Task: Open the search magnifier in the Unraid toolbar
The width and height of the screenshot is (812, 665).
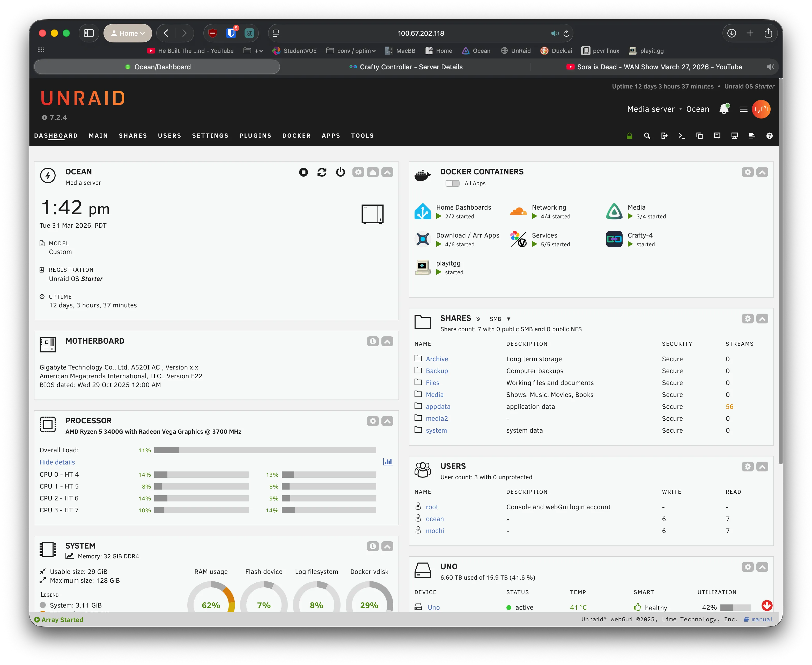Action: 647,136
